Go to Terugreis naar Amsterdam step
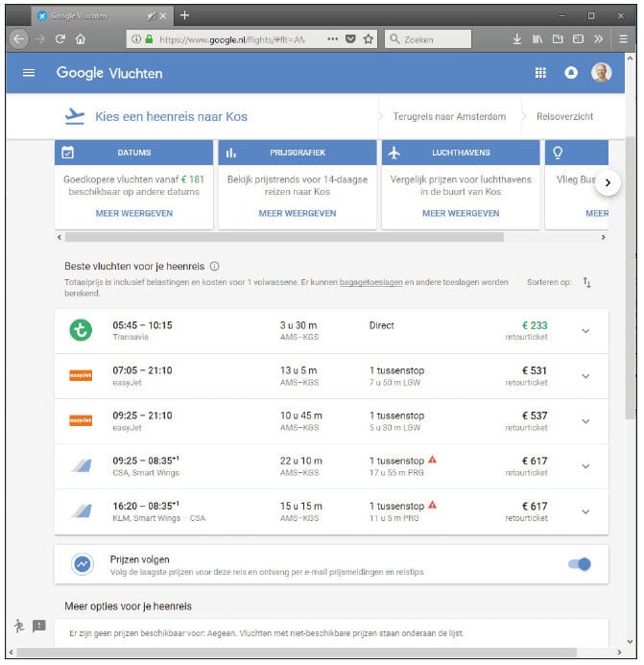This screenshot has width=644, height=665. [449, 117]
